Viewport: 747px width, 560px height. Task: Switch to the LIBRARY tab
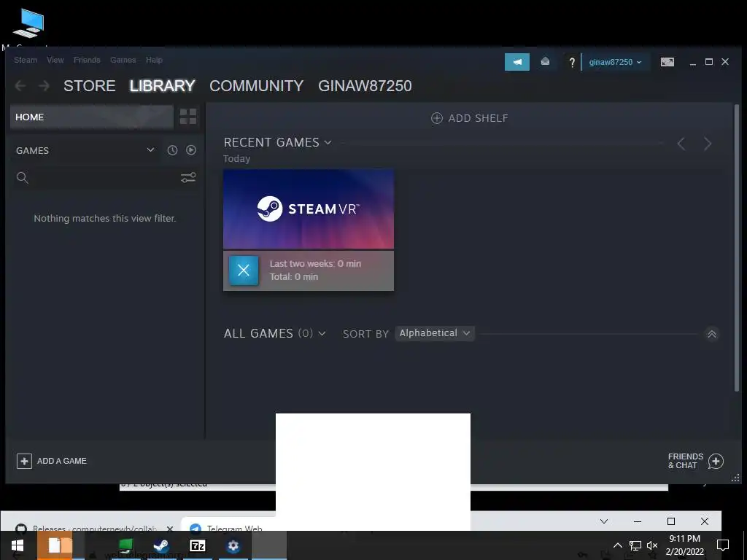point(162,86)
